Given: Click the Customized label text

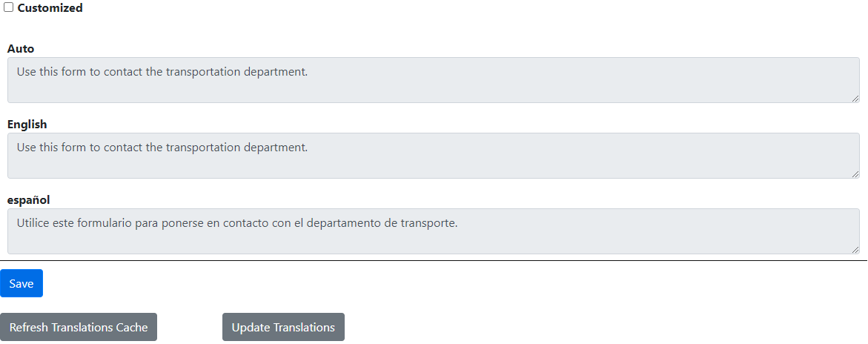Looking at the screenshot, I should coord(50,8).
